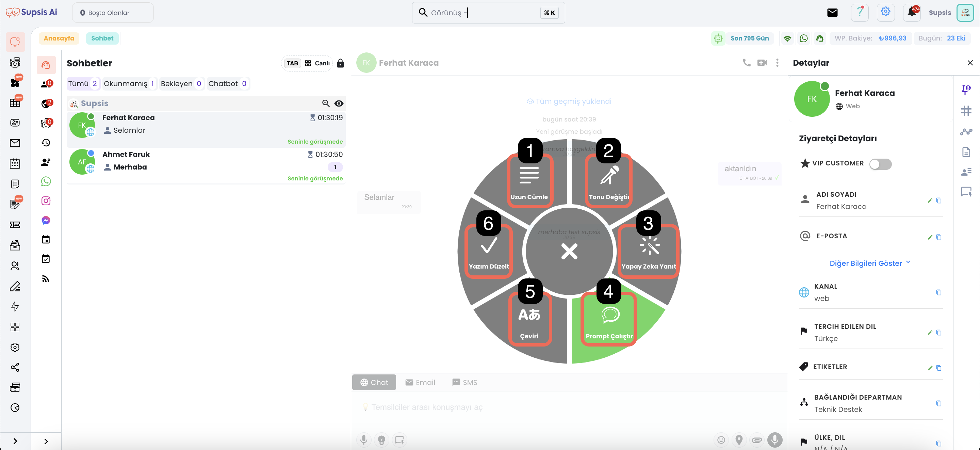The image size is (980, 450).
Task: Copy the BAĞLANDIĞI DEPARTMAN value
Action: click(938, 403)
